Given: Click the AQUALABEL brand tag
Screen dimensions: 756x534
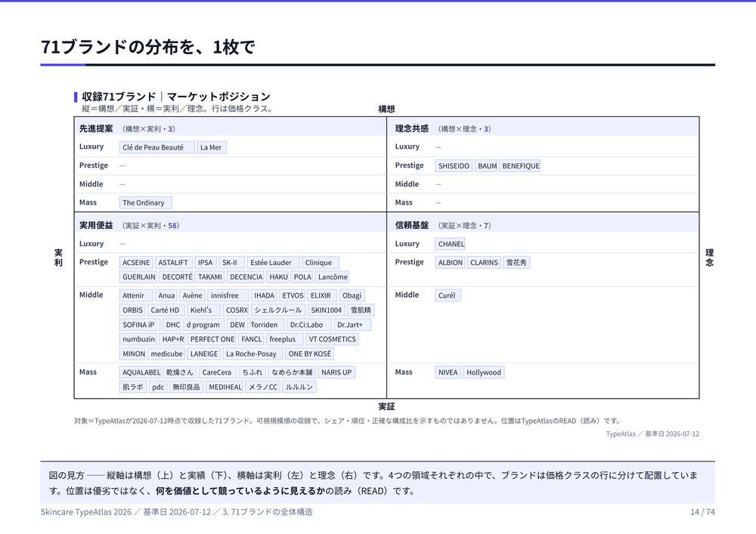Looking at the screenshot, I should click(141, 372).
